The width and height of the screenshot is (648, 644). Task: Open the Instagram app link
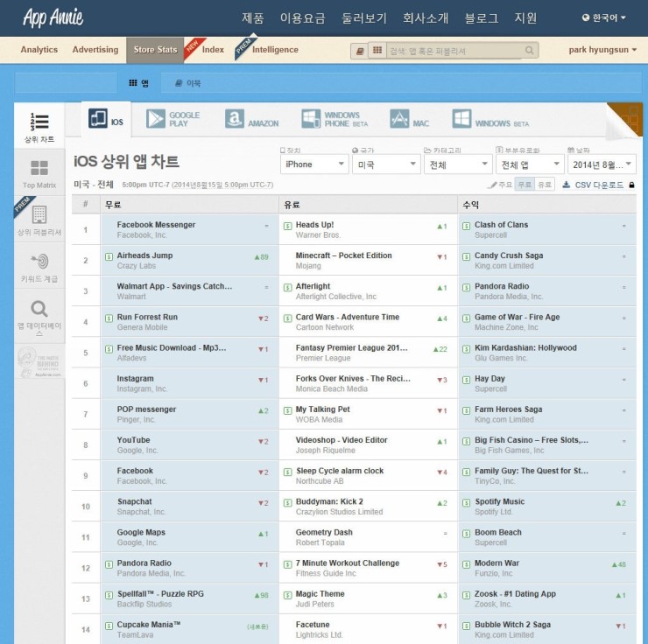[x=135, y=379]
